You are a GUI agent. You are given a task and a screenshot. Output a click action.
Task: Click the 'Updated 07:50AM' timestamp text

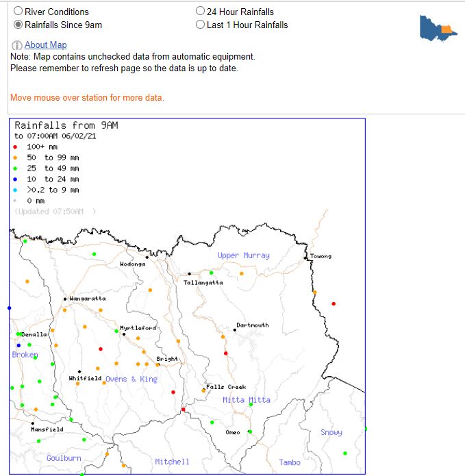tap(55, 211)
